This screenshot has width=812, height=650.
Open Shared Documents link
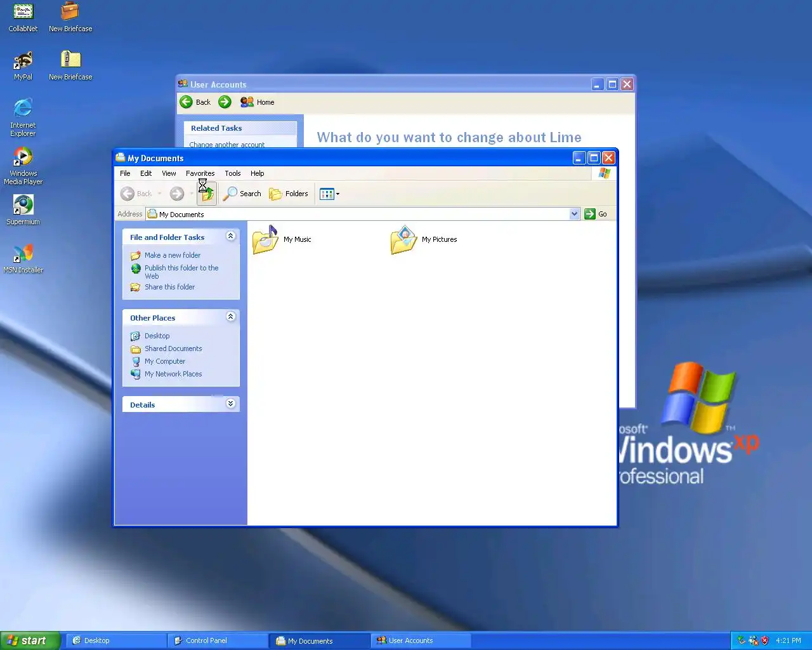173,348
